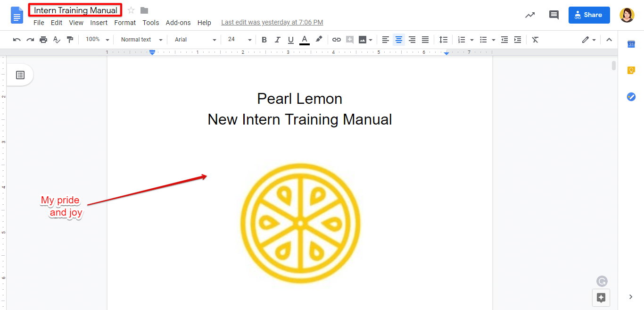Apply bulleted list
The height and width of the screenshot is (310, 644).
coord(483,40)
